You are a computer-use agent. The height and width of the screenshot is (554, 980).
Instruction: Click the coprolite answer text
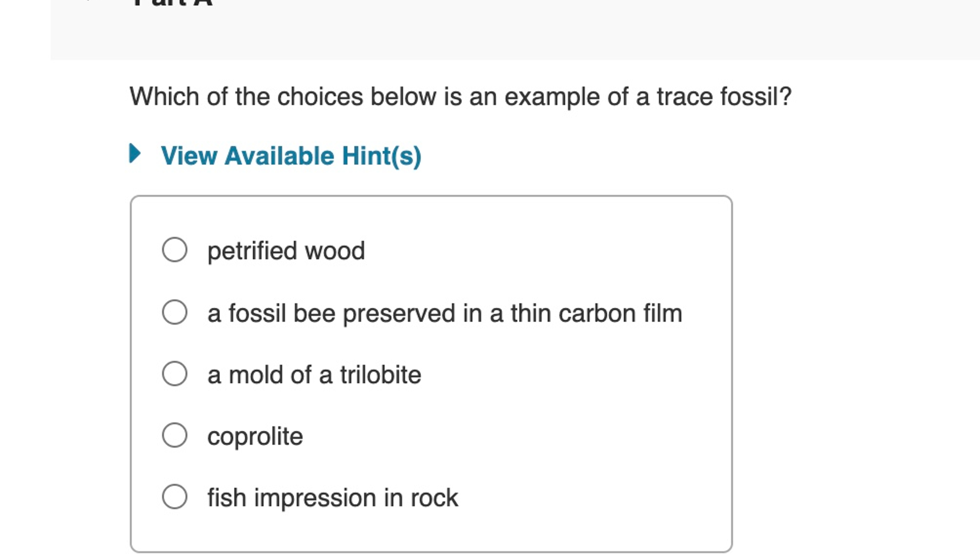pos(255,436)
